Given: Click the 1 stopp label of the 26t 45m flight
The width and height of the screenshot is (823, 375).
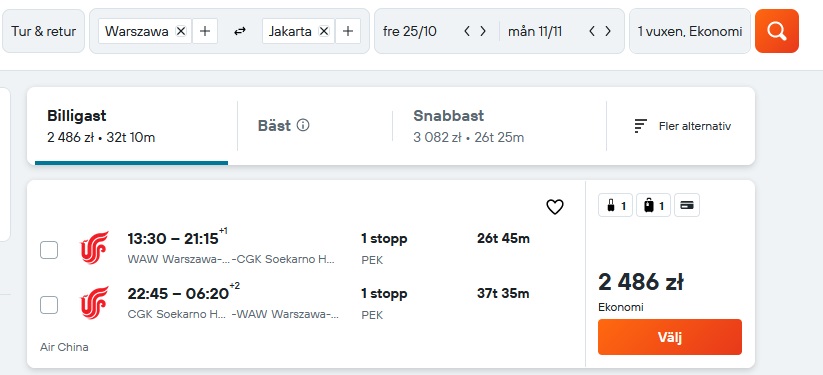Looking at the screenshot, I should click(384, 238).
